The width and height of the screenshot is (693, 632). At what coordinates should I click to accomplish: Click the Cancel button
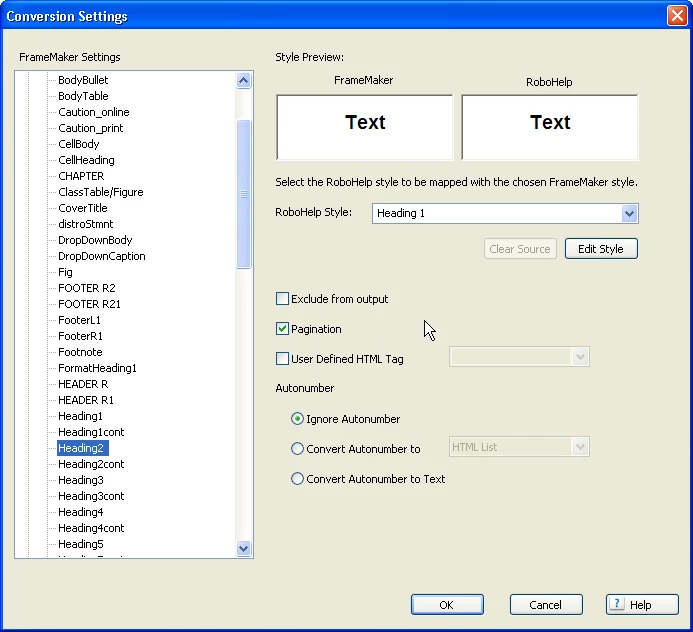point(546,605)
